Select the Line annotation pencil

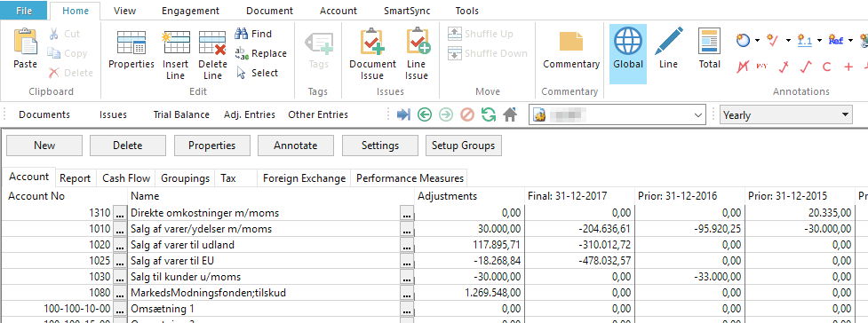(668, 49)
